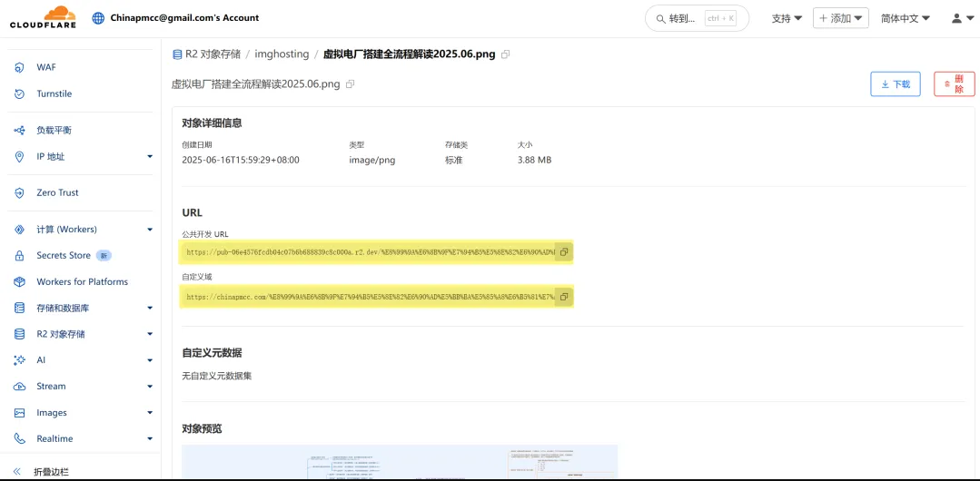Expand the Stream submenu arrow
980x481 pixels.
tap(150, 387)
